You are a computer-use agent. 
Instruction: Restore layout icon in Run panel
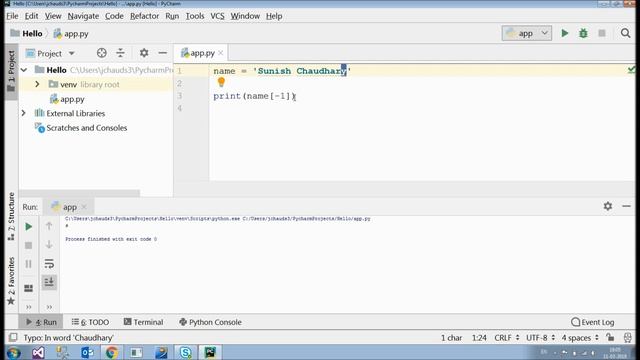(29, 288)
